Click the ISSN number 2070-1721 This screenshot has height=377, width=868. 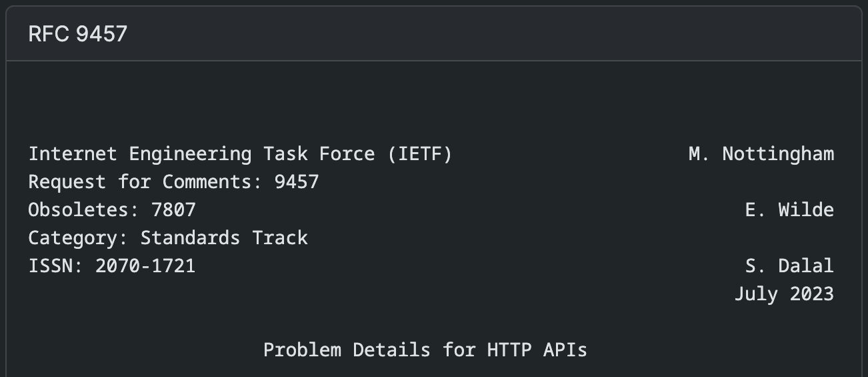tap(145, 266)
